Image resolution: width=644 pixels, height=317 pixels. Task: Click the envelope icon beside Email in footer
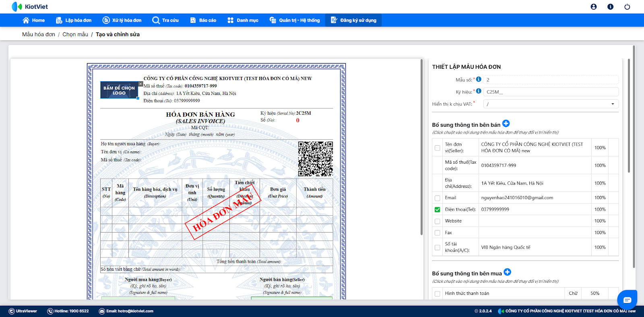(102, 311)
